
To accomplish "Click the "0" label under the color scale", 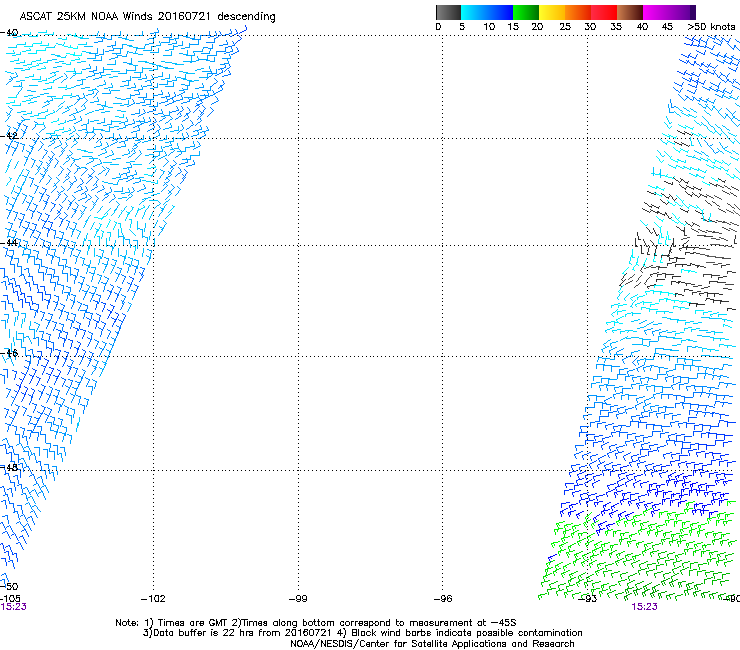I will point(438,27).
